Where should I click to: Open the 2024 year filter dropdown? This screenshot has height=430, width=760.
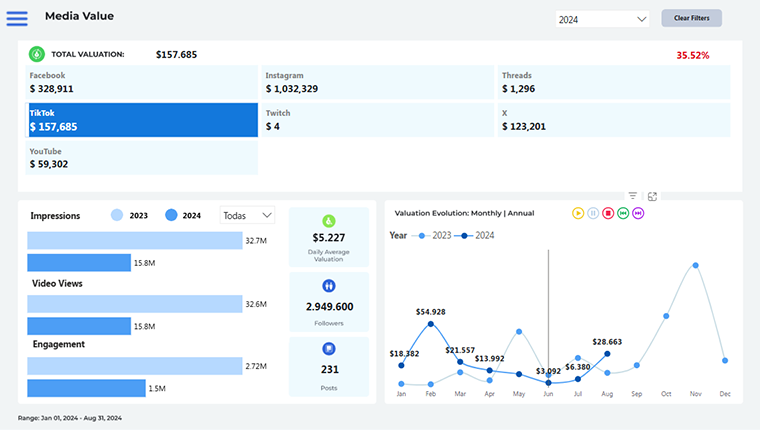[602, 19]
